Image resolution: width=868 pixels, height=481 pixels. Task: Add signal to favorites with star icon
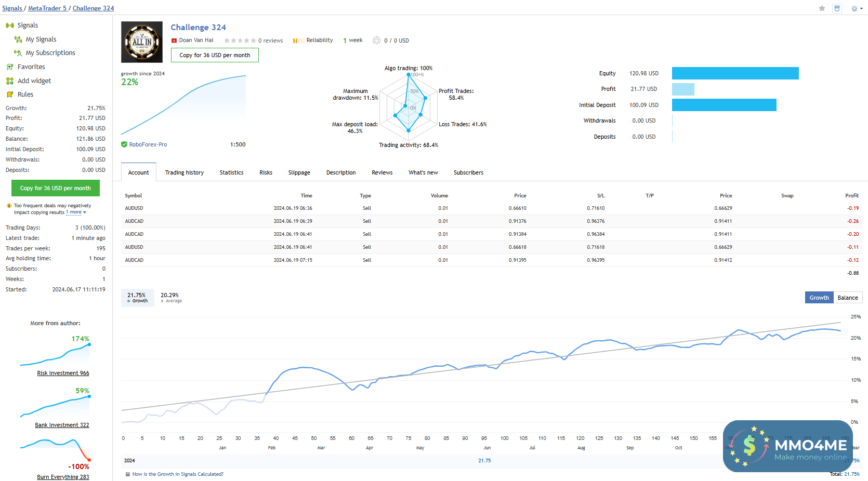tap(822, 8)
